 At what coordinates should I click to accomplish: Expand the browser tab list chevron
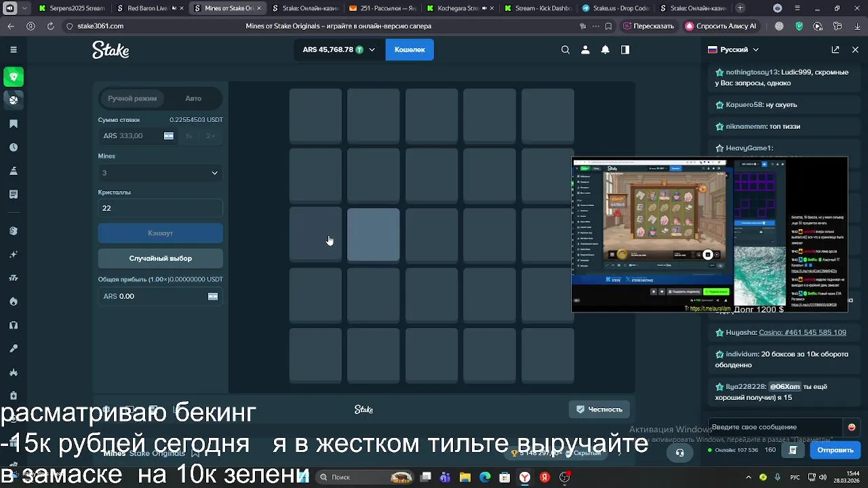(x=24, y=8)
